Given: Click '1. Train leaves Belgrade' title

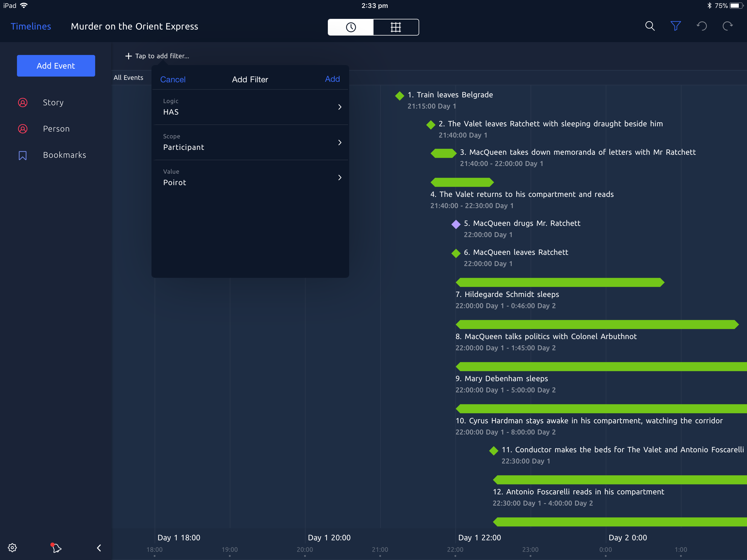Looking at the screenshot, I should point(450,95).
